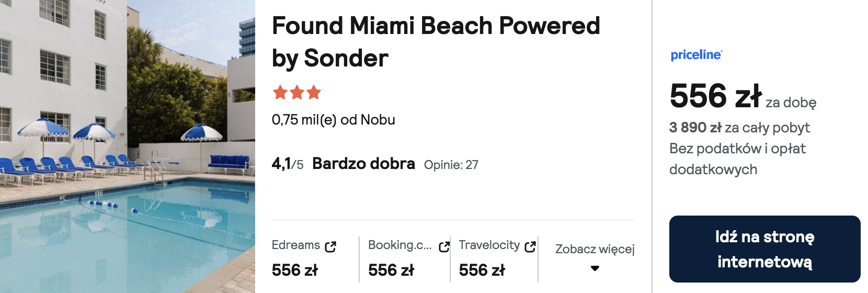Viewport: 868px width, 293px height.
Task: Select the Booking.c... provider name
Action: (400, 245)
